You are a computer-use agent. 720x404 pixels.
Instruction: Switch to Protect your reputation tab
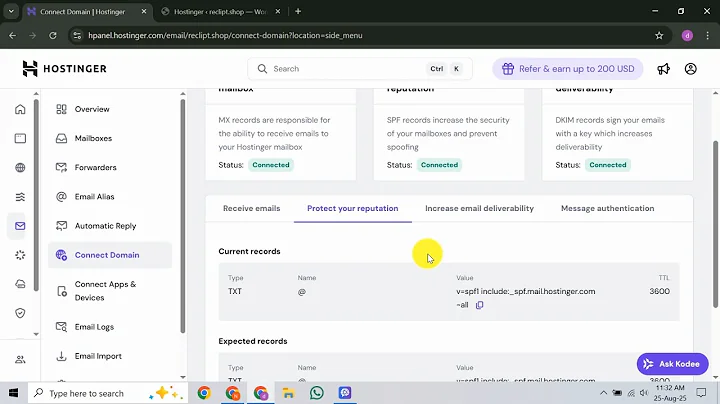(353, 208)
